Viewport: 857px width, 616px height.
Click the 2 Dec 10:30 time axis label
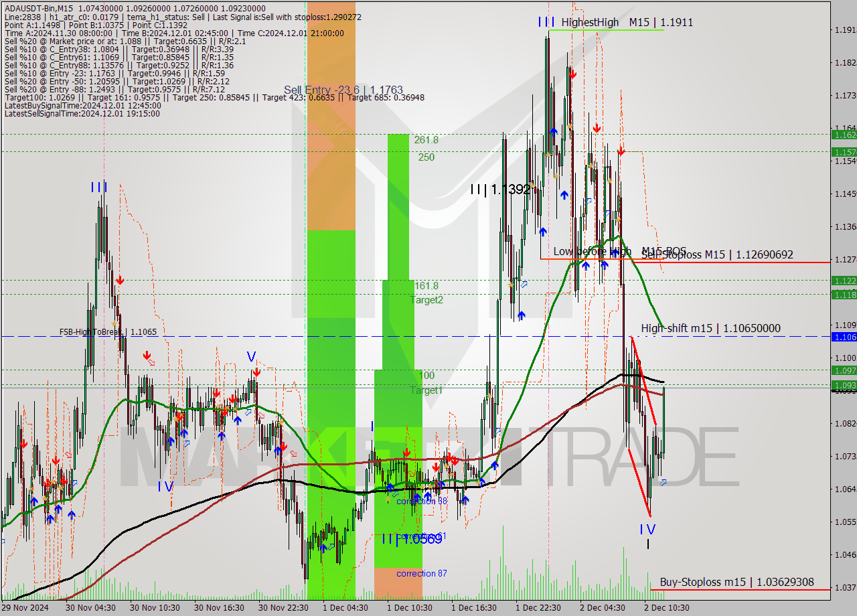[666, 608]
